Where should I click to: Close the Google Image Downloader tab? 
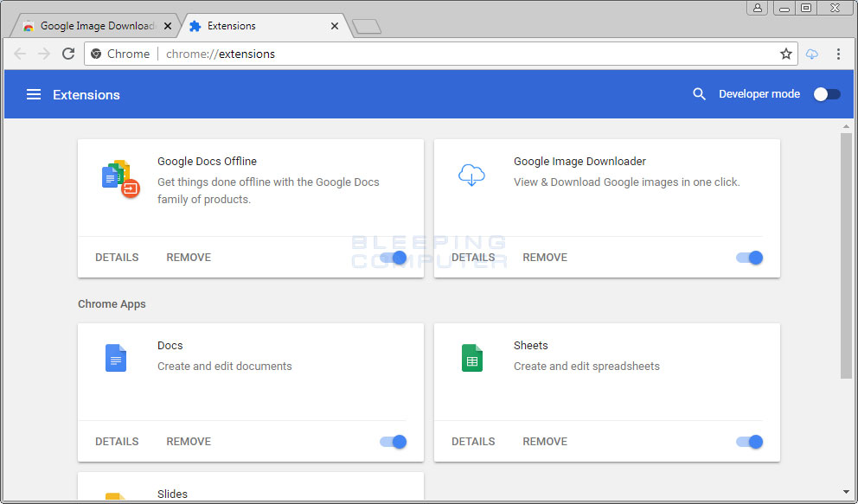point(168,26)
